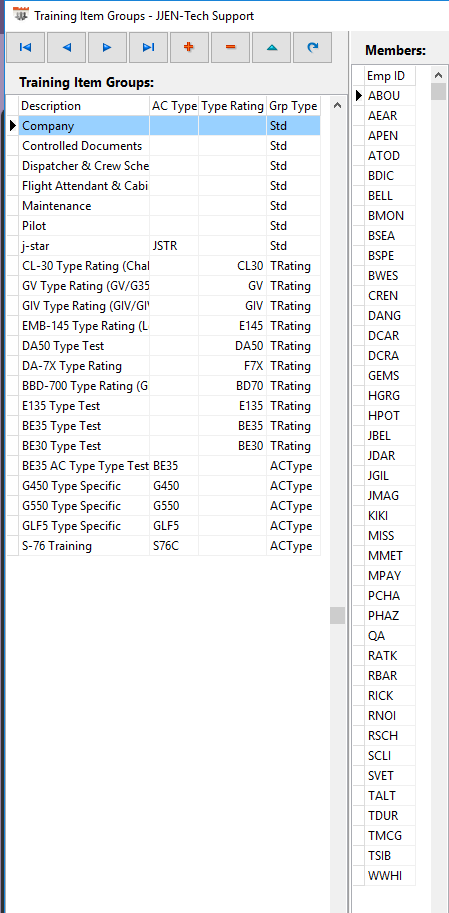Click the groups grid scrollbar thumb
The width and height of the screenshot is (449, 913).
click(x=337, y=615)
